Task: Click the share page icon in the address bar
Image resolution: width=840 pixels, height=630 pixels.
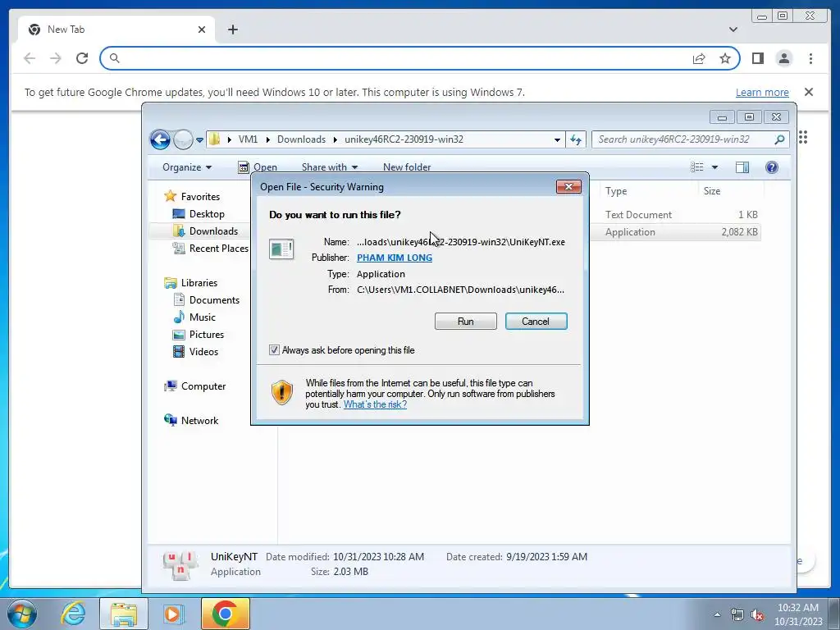Action: 699,58
